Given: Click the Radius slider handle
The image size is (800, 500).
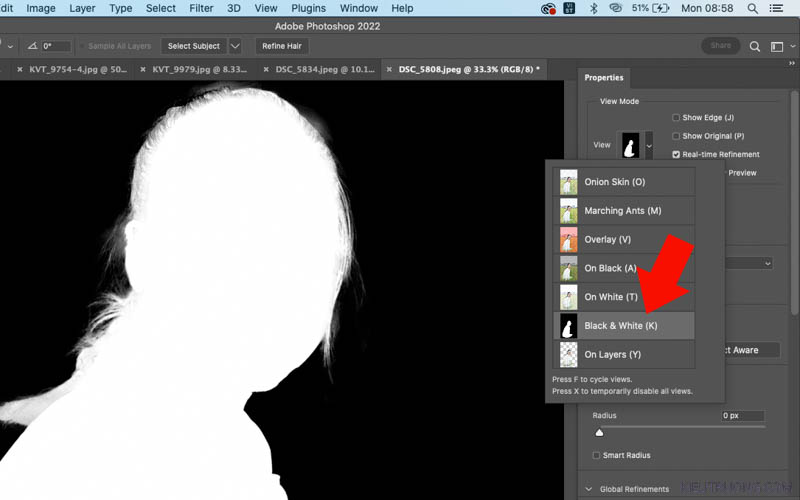Looking at the screenshot, I should [599, 433].
